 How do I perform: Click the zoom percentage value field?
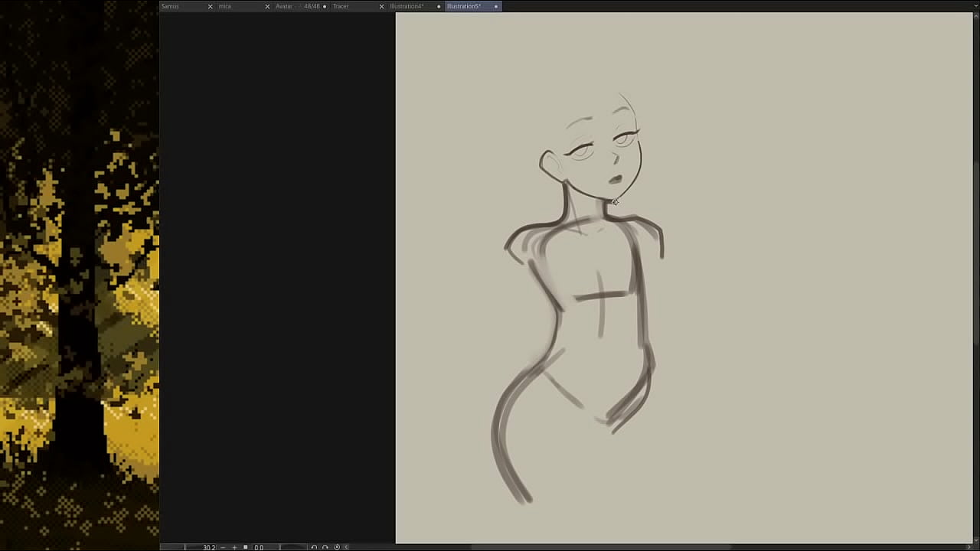[209, 547]
